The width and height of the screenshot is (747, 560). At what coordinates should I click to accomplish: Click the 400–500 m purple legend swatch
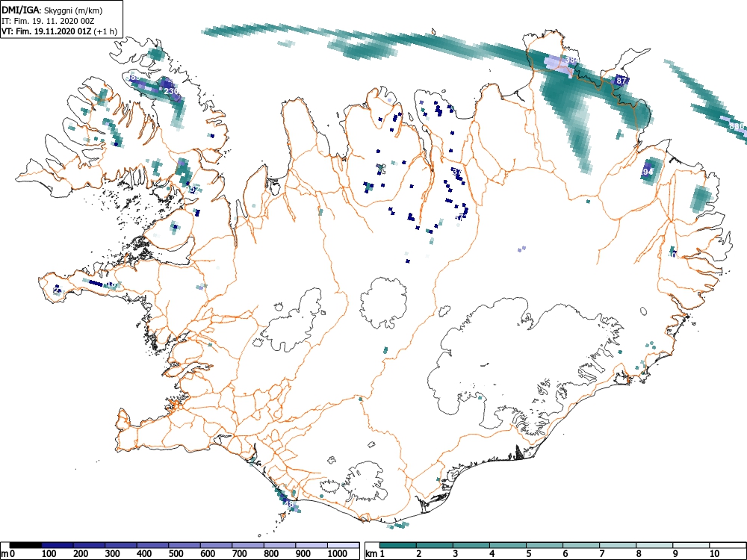[153, 545]
